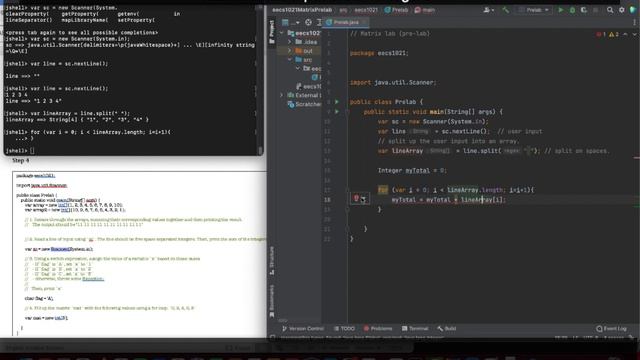
Task: Click the fold marker beside main method
Action: tap(347, 111)
